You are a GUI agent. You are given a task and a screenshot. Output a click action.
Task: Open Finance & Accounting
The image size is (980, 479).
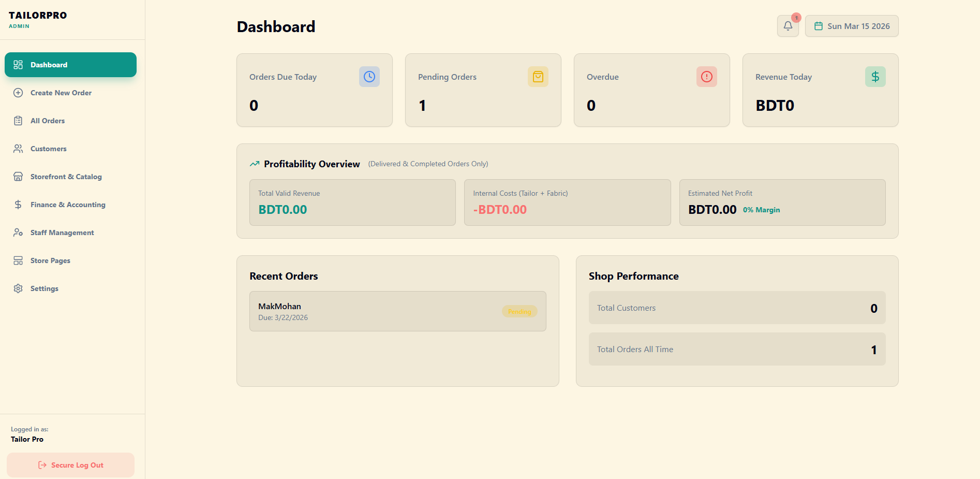coord(68,205)
